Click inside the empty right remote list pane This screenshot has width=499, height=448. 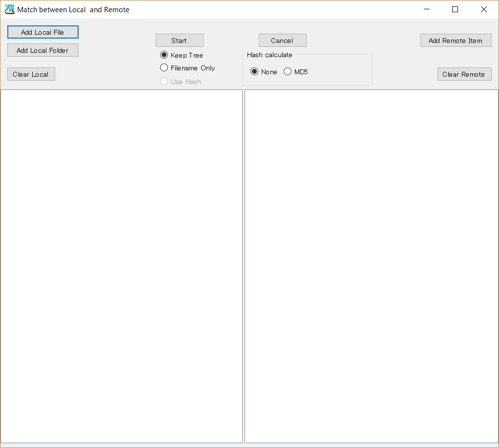[371, 266]
